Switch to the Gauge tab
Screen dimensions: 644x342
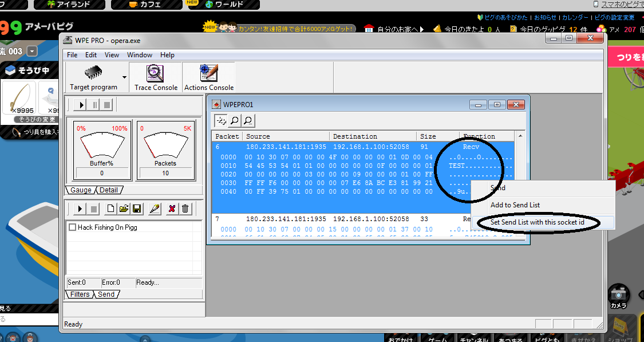(81, 190)
